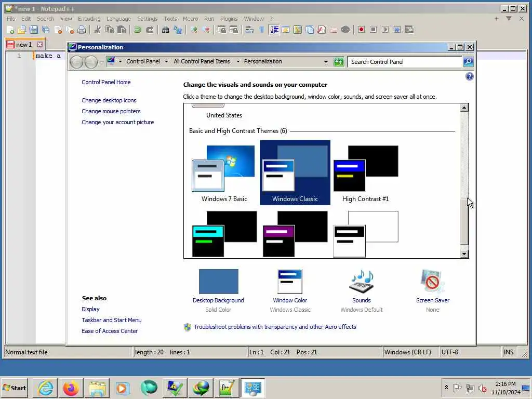This screenshot has height=399, width=532.
Task: Open Change desktop icons link
Action: (109, 100)
